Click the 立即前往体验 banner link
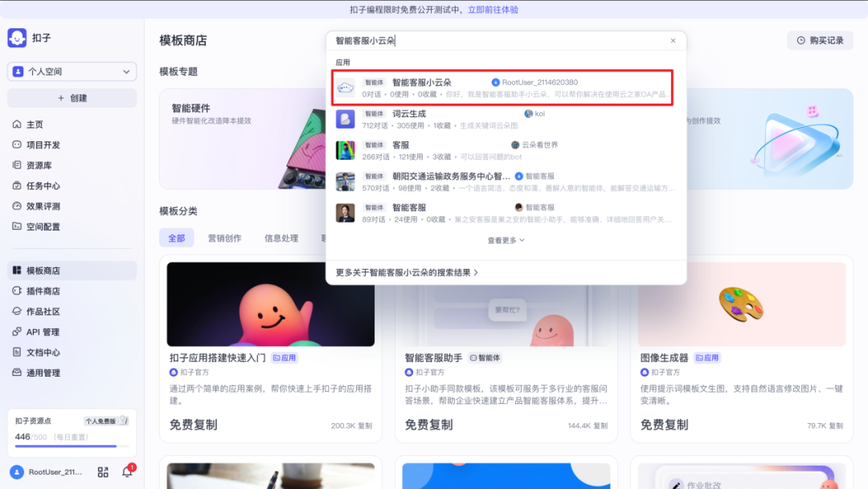This screenshot has height=489, width=868. 493,10
